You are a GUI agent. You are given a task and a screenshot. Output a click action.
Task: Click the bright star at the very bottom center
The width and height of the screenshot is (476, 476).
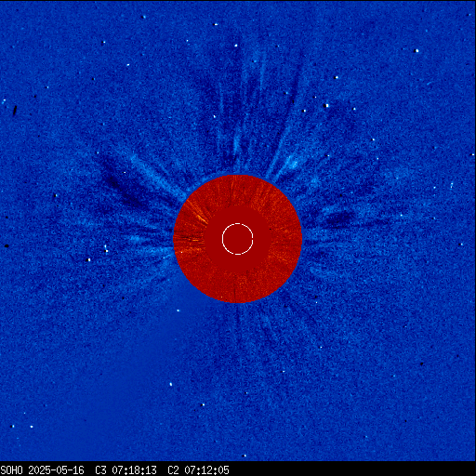(244, 456)
